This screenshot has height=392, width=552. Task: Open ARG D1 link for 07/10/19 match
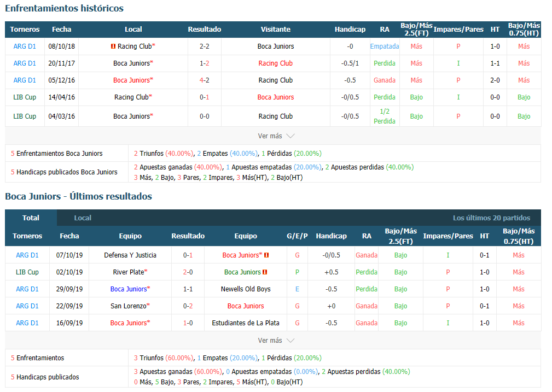point(27,255)
